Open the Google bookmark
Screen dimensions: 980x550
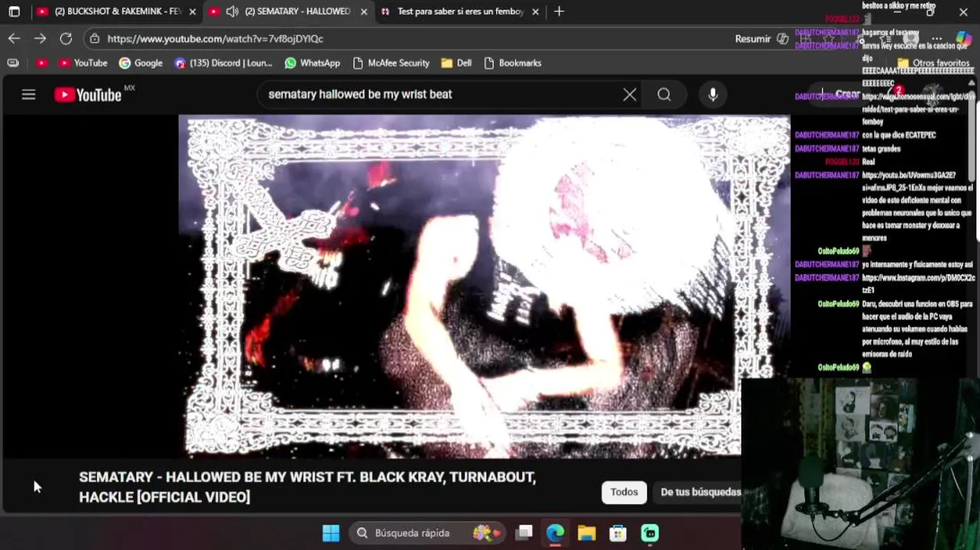[x=140, y=63]
